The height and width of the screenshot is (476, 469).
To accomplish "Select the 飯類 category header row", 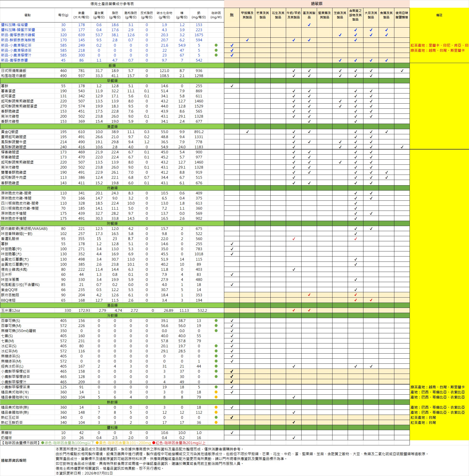I will tap(112, 65).
